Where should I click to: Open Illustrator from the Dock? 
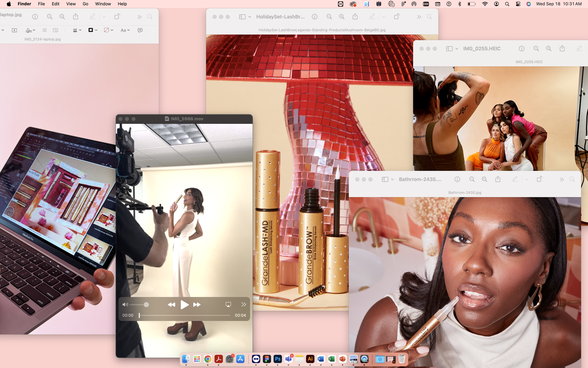310,359
